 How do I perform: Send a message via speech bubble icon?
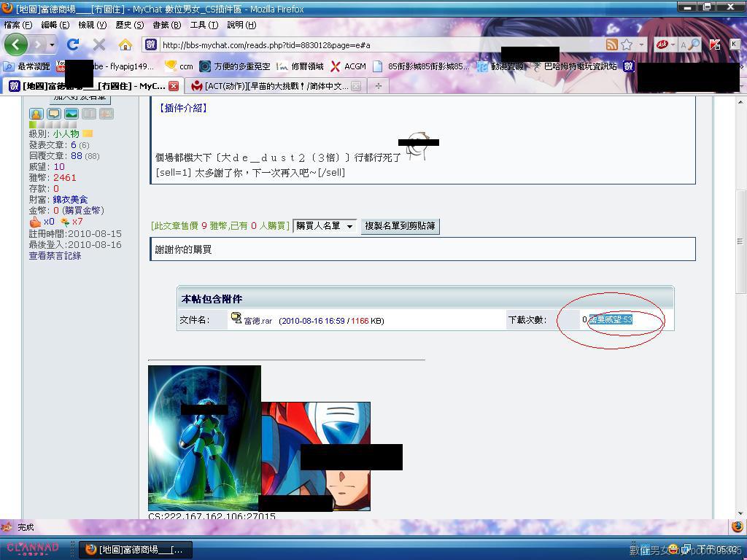point(54,113)
